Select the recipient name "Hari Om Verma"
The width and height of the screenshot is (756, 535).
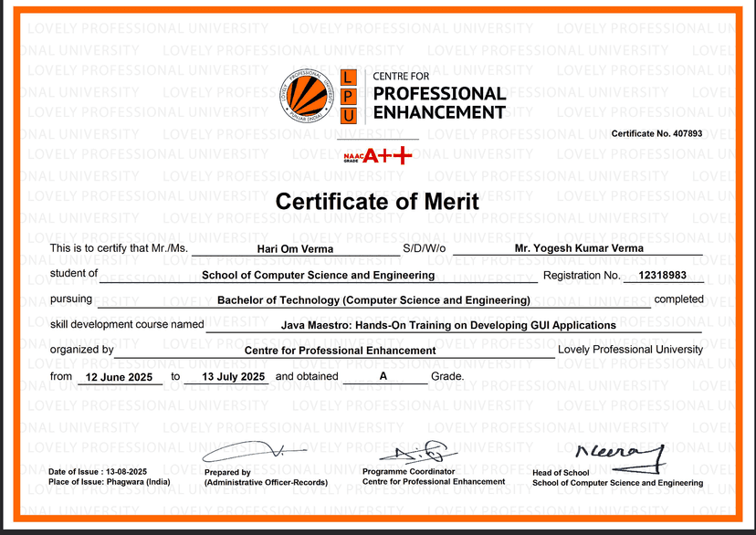[x=295, y=248]
